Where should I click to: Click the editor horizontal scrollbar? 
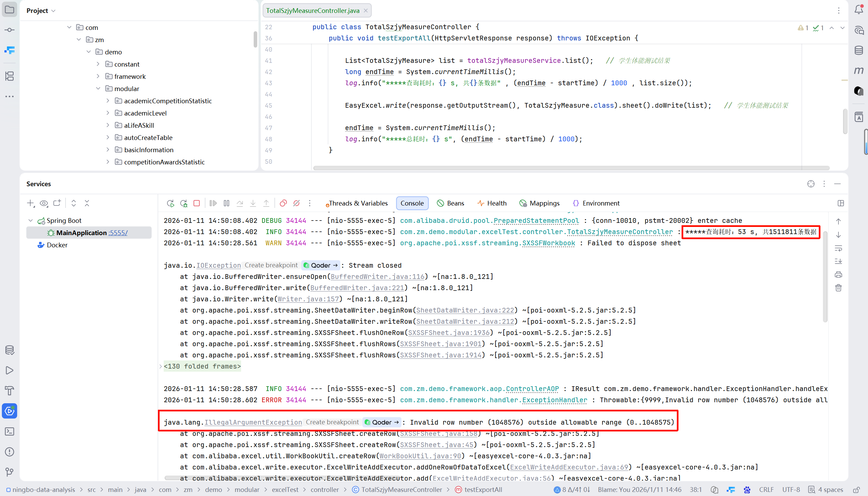click(571, 168)
